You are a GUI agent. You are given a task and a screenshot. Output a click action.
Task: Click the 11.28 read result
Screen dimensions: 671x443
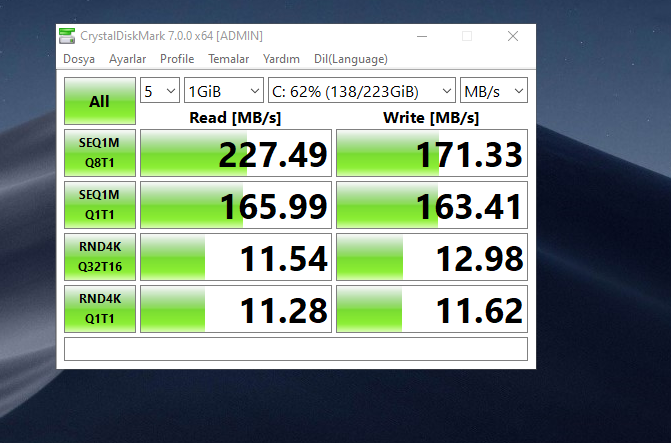click(x=236, y=309)
